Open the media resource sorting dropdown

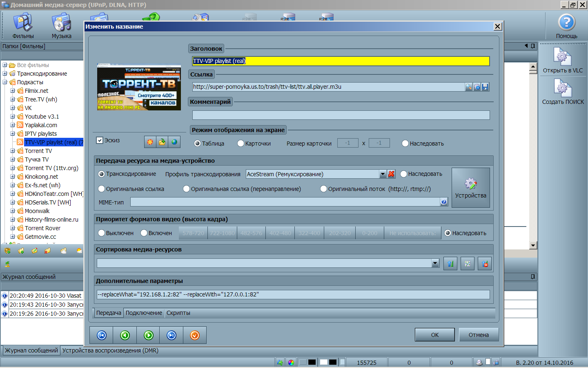click(435, 263)
